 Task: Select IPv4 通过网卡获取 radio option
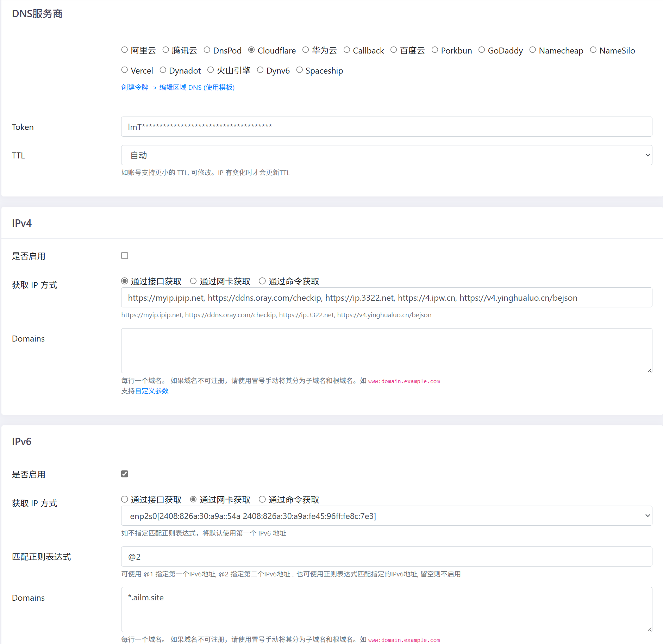[x=193, y=281]
